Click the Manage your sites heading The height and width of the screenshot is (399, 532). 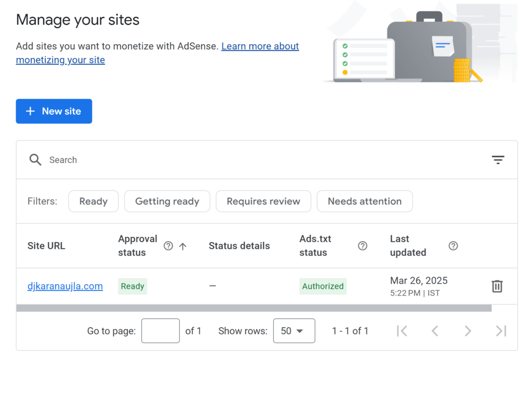[78, 20]
